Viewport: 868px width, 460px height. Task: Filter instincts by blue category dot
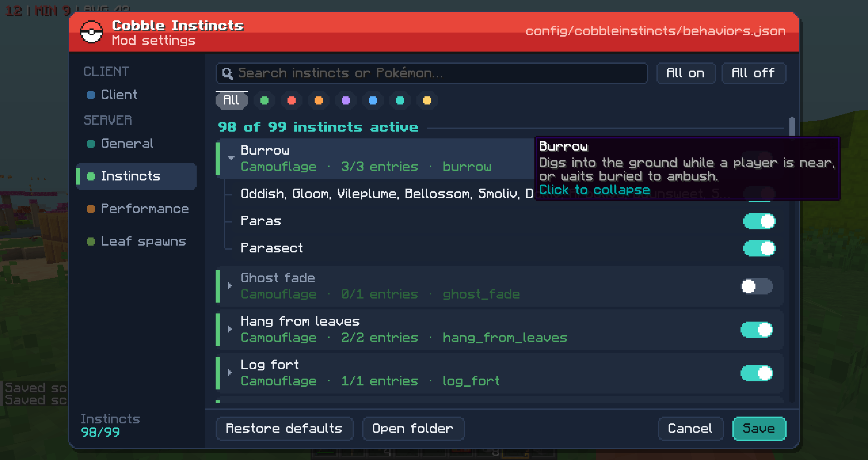coord(373,100)
